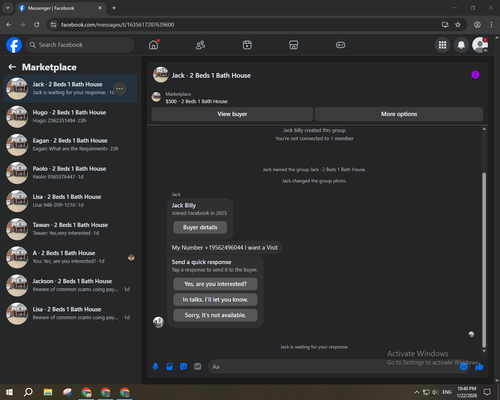Image resolution: width=500 pixels, height=400 pixels.
Task: Click the chat scrollbar down arrow
Action: pos(484,351)
